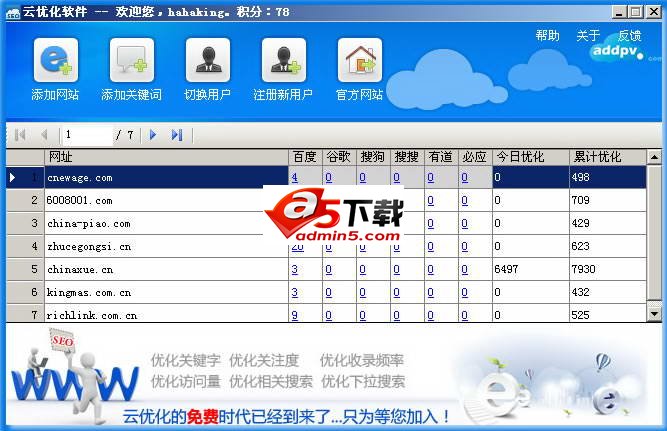This screenshot has width=667, height=431.
Task: Click cumulative value 525
Action: pos(581,315)
